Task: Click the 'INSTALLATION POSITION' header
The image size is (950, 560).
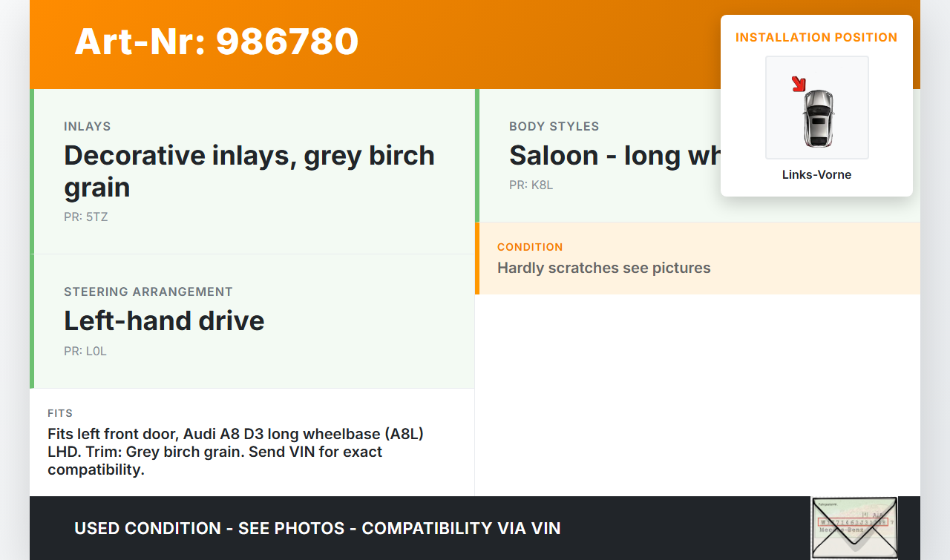Action: (x=816, y=37)
